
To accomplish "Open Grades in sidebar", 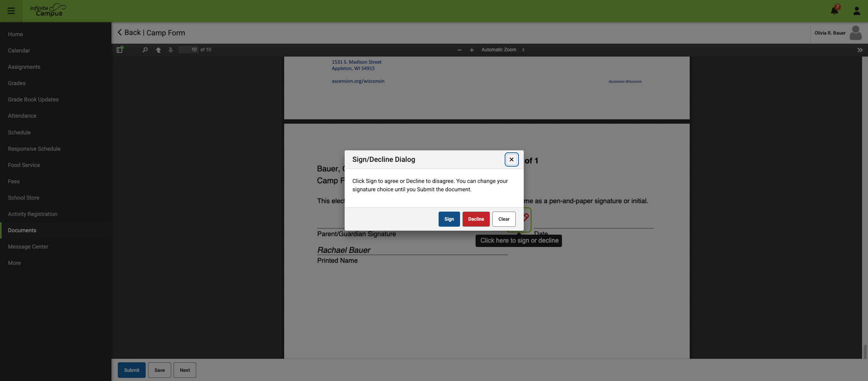I will coord(56,83).
